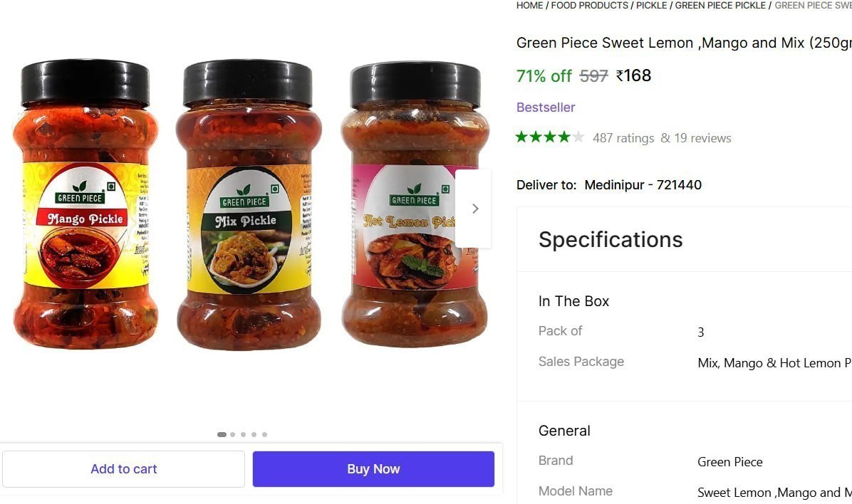Select the last carousel dot indicator
Viewport: 852px width, 504px height.
[264, 434]
